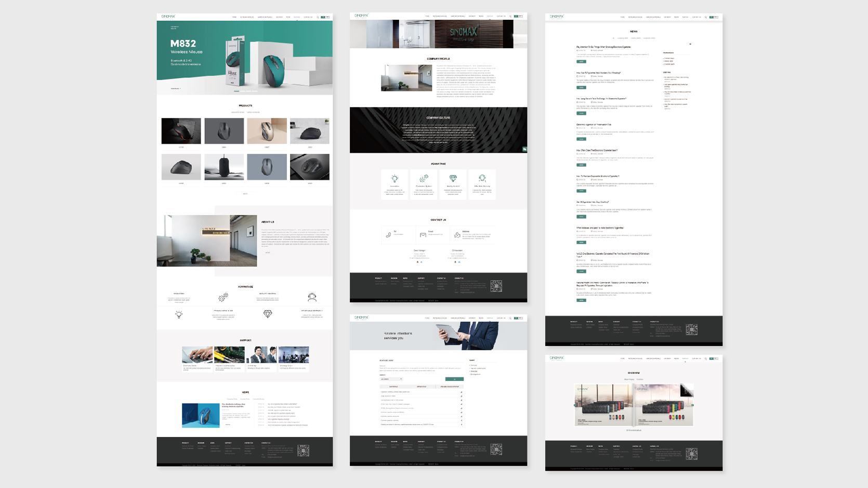868x488 pixels.
Task: Select the middle tab of the download file table
Action: [x=422, y=387]
